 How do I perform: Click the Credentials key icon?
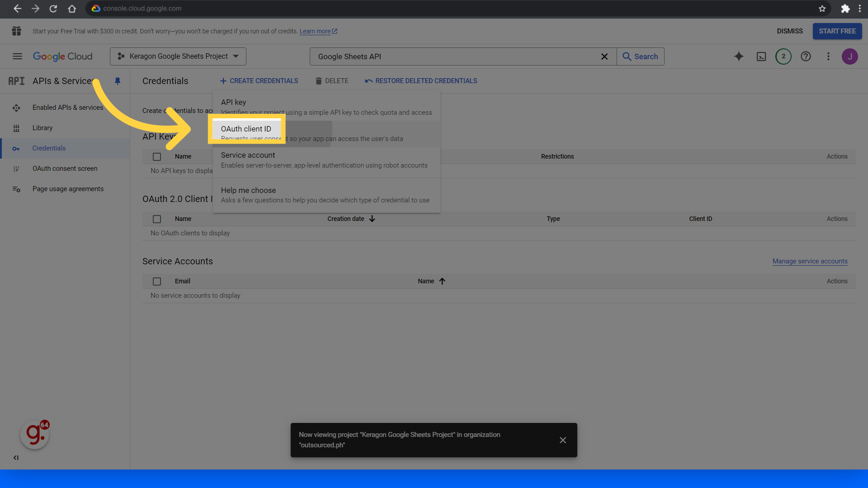click(16, 149)
